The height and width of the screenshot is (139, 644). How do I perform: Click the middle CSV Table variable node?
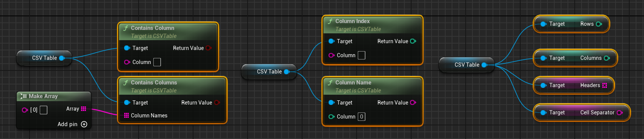coord(269,72)
